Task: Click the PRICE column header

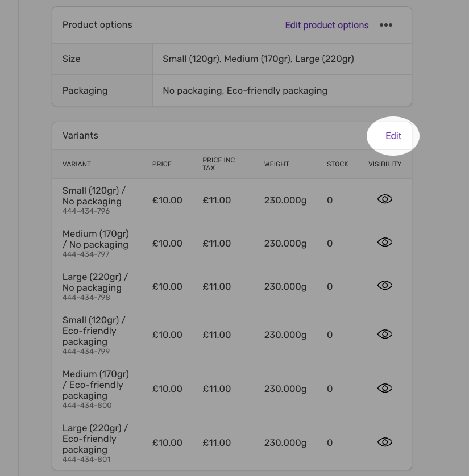Action: click(162, 164)
